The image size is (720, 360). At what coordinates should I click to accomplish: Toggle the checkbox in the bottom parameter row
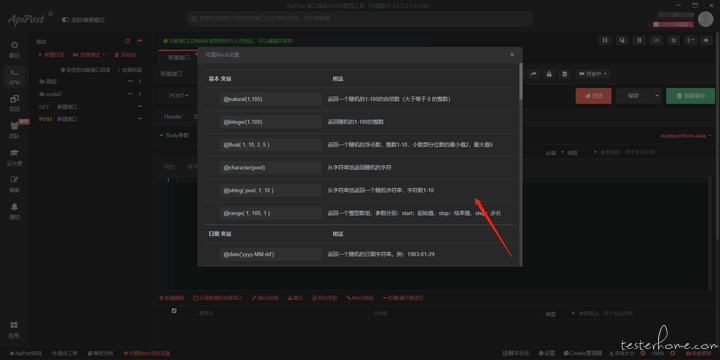tap(174, 311)
